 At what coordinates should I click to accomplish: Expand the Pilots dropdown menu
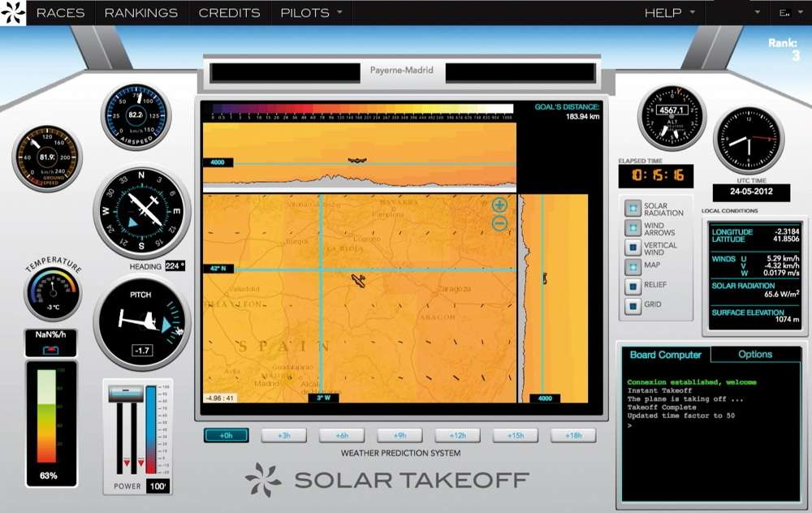point(311,13)
